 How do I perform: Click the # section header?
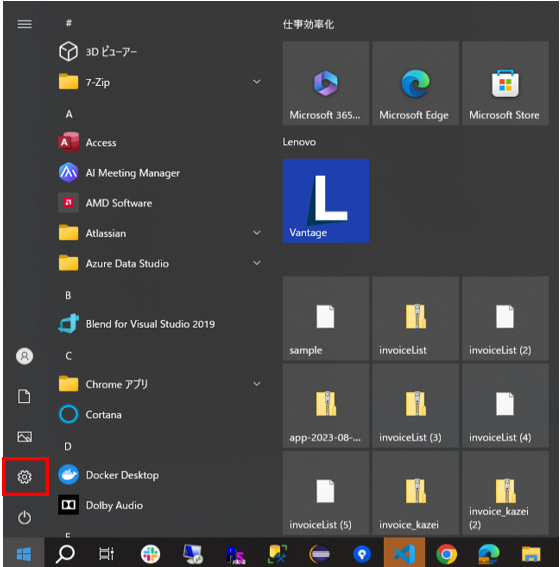[x=68, y=24]
